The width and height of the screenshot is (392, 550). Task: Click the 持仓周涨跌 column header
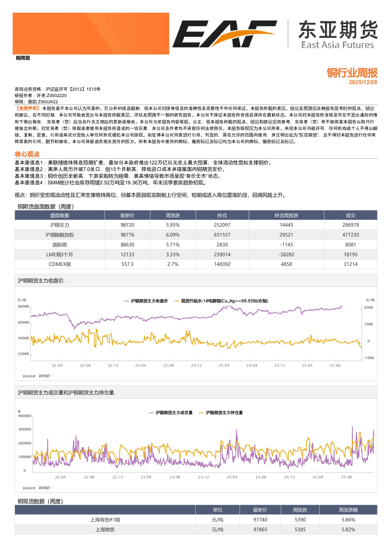coord(286,215)
